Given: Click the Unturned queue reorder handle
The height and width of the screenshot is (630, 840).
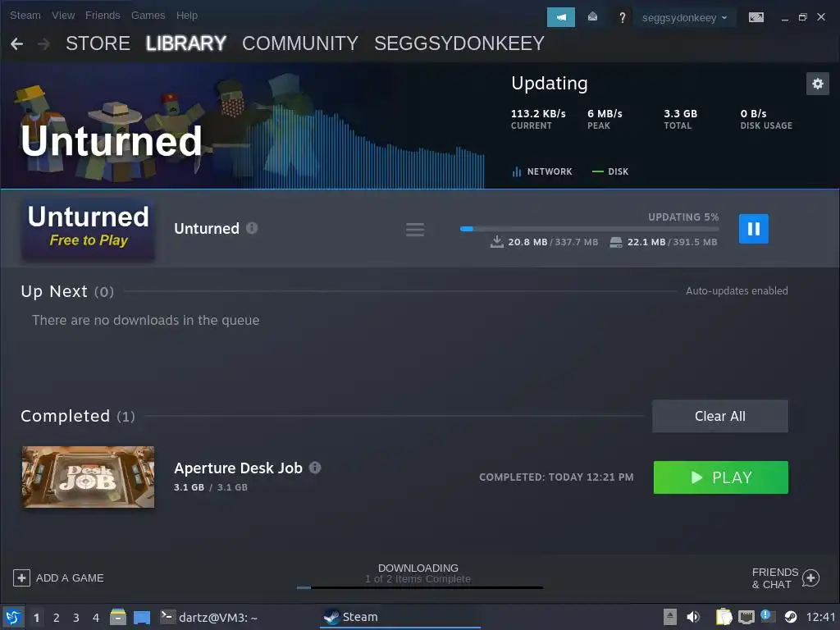Looking at the screenshot, I should [414, 230].
